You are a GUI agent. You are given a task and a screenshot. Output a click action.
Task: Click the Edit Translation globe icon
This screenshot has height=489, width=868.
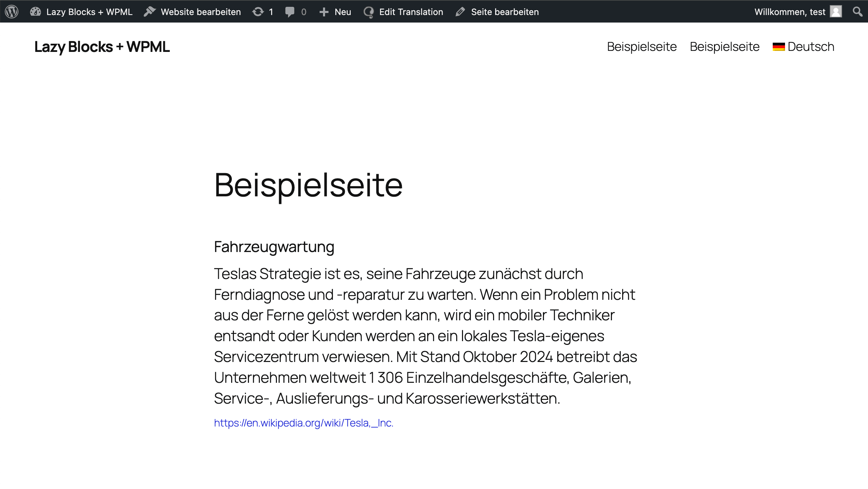pyautogui.click(x=368, y=11)
